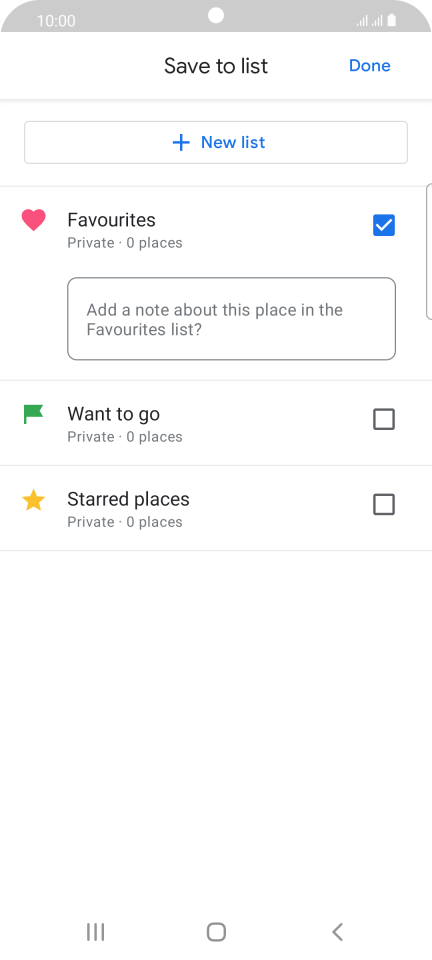Open recent apps from navigation bar

[95, 932]
